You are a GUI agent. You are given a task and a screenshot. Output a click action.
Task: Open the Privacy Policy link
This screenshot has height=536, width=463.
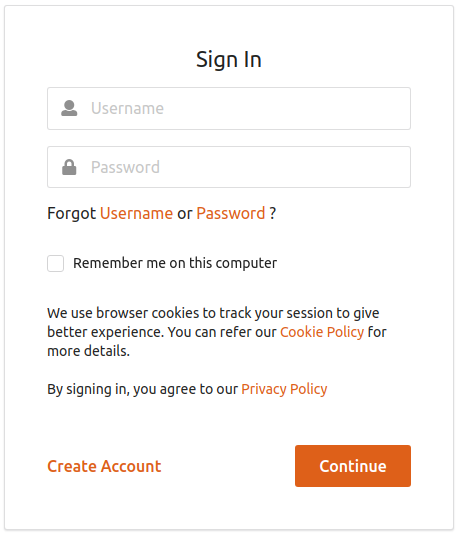(284, 389)
